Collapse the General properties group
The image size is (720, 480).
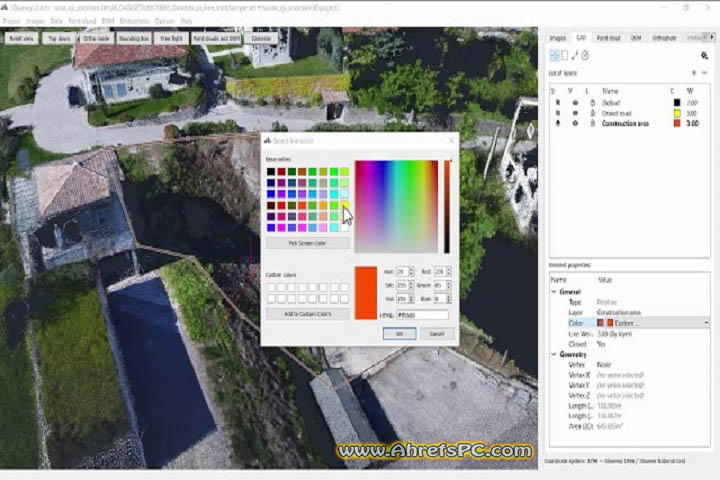point(554,292)
